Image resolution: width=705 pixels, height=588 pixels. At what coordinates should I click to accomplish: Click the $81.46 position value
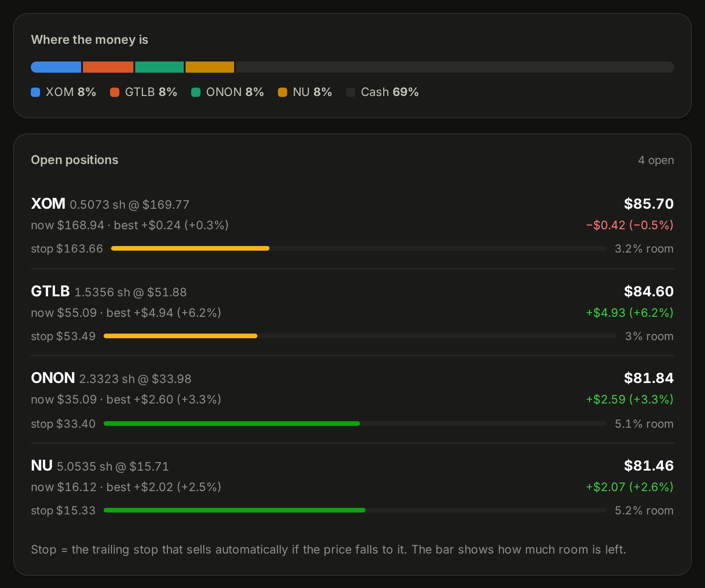pyautogui.click(x=649, y=465)
